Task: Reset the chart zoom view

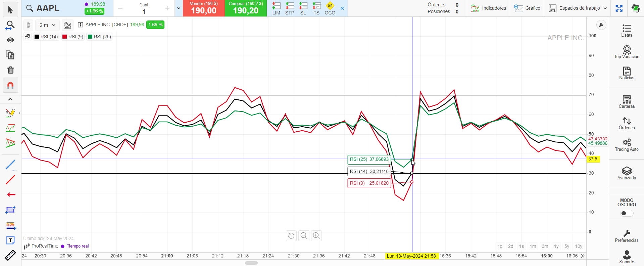Action: point(291,236)
